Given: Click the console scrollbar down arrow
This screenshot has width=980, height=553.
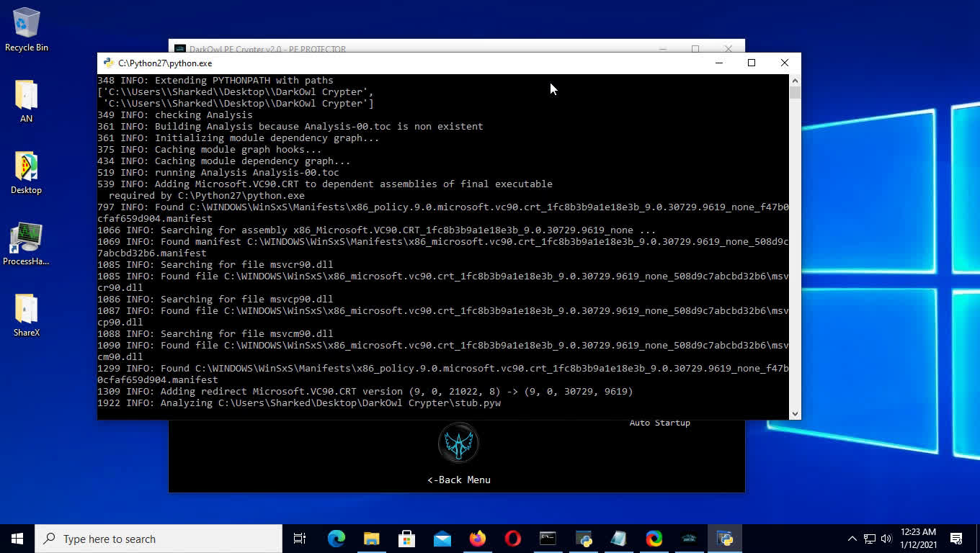Looking at the screenshot, I should click(x=795, y=413).
